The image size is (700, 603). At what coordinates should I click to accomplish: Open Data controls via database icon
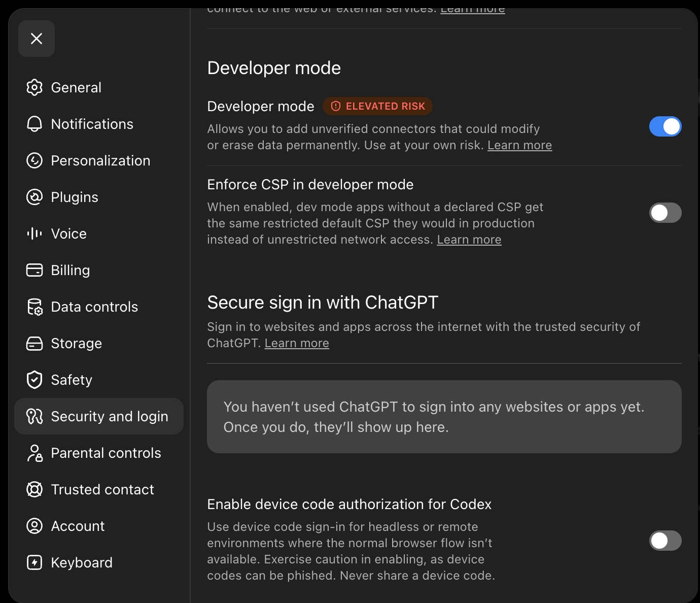tap(34, 307)
